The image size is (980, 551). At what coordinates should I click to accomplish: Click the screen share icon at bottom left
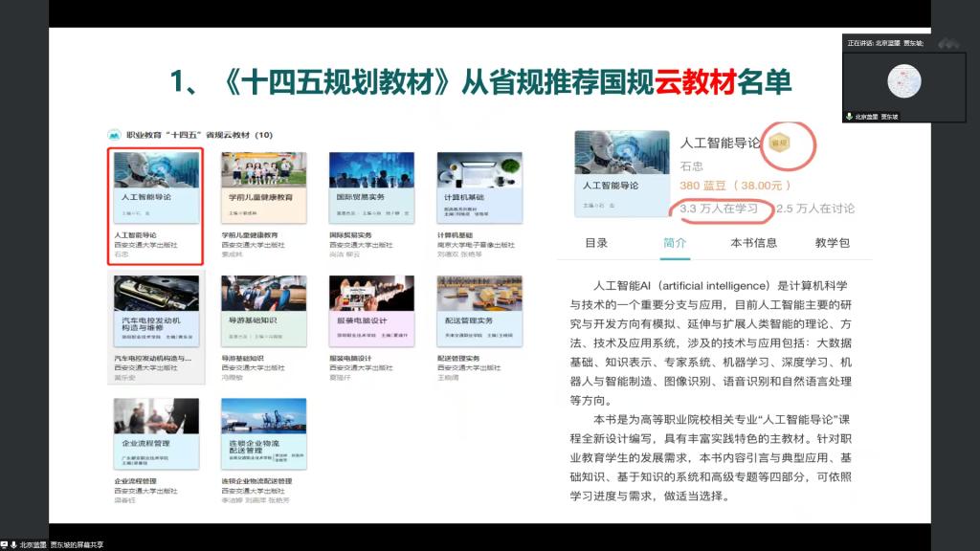coord(7,544)
